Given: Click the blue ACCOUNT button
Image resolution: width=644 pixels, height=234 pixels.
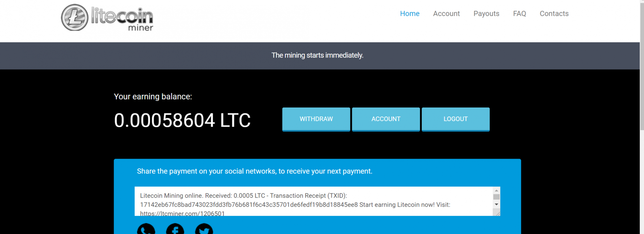Looking at the screenshot, I should [386, 119].
